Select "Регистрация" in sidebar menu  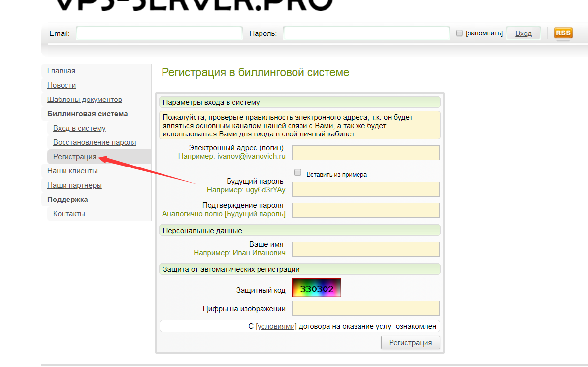coord(74,157)
